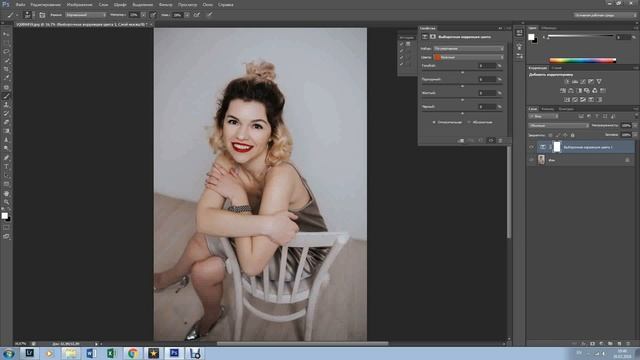Open Lightroom from the taskbar
640x360 pixels.
point(29,353)
